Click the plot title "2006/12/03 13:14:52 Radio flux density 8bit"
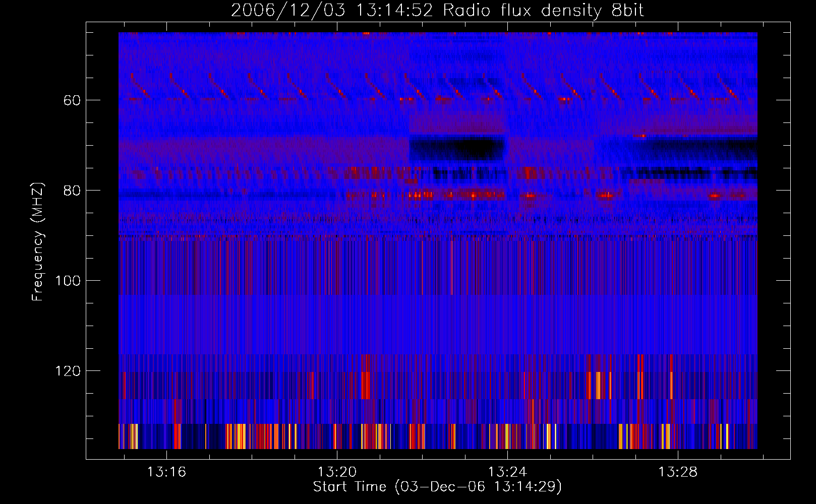 [x=437, y=11]
